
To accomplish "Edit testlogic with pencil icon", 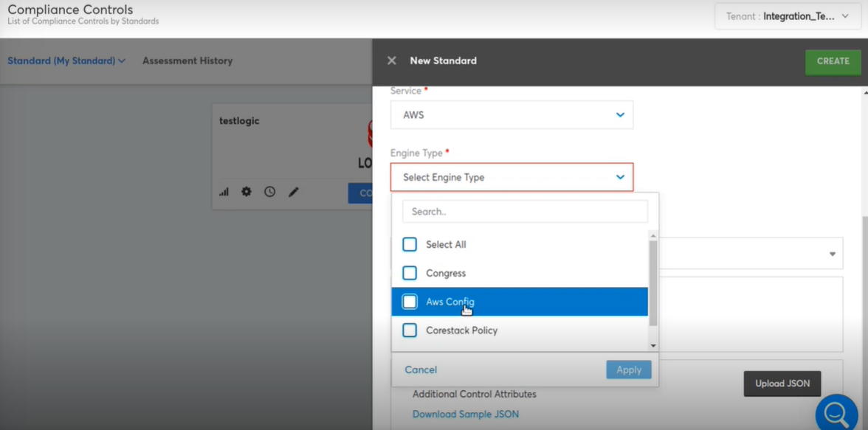I will [x=294, y=192].
